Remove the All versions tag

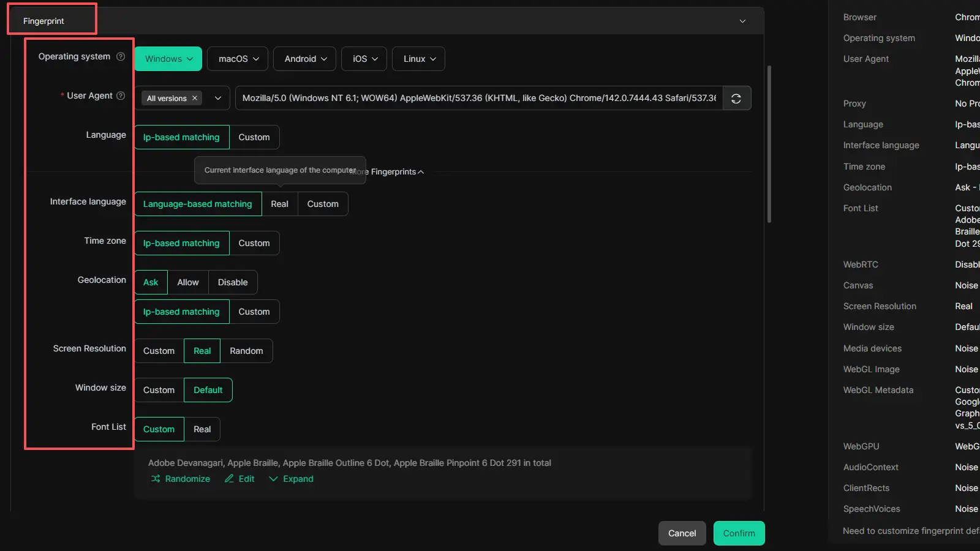click(195, 99)
